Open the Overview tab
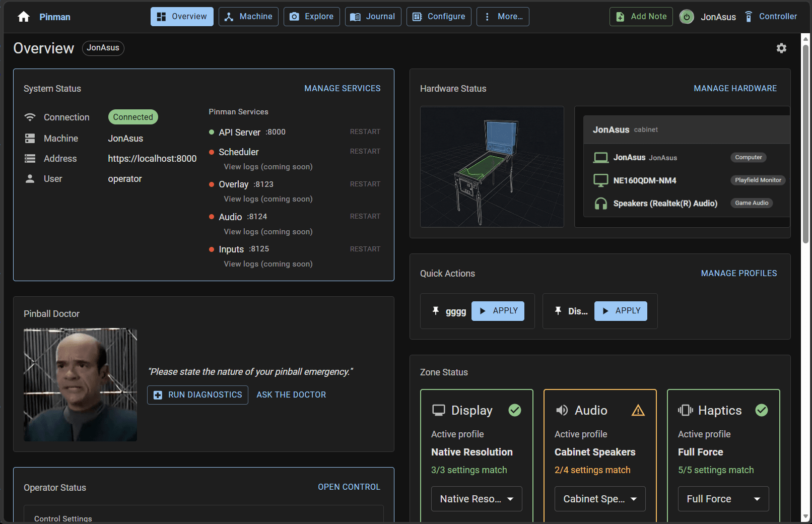812x524 pixels. (x=182, y=17)
